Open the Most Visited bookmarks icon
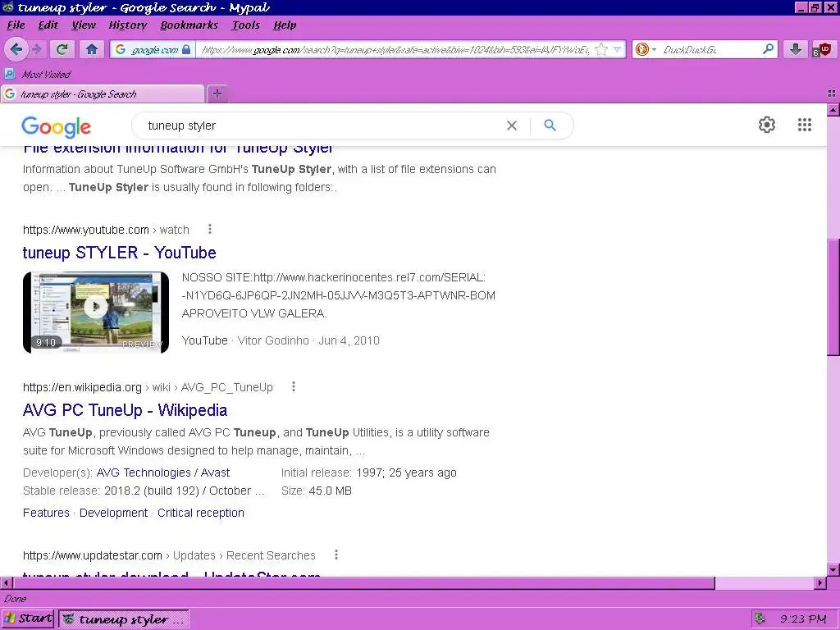Screen dimensions: 840x630 pyautogui.click(x=10, y=74)
